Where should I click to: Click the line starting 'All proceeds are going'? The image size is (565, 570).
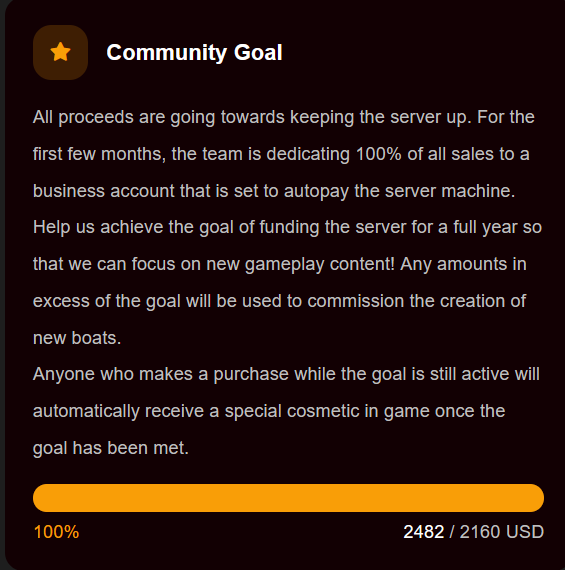pyautogui.click(x=284, y=117)
